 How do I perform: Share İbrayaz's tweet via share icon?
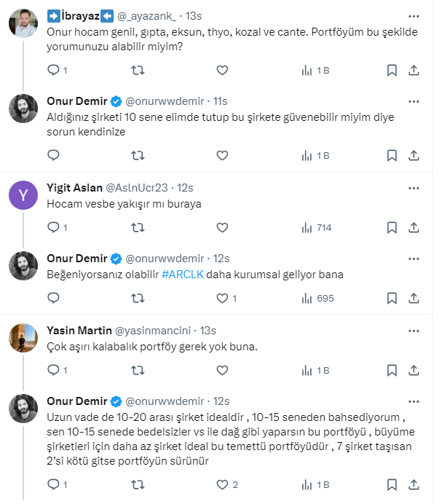414,71
